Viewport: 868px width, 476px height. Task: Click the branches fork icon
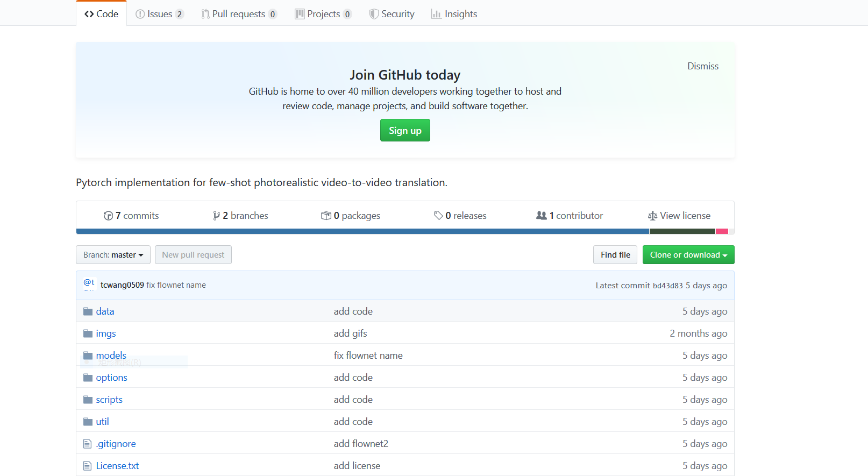pyautogui.click(x=216, y=216)
